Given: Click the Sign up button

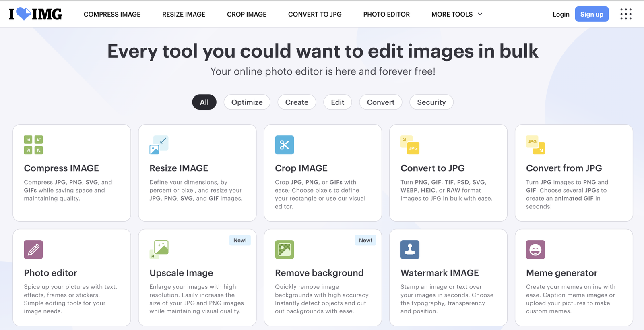Looking at the screenshot, I should (592, 14).
